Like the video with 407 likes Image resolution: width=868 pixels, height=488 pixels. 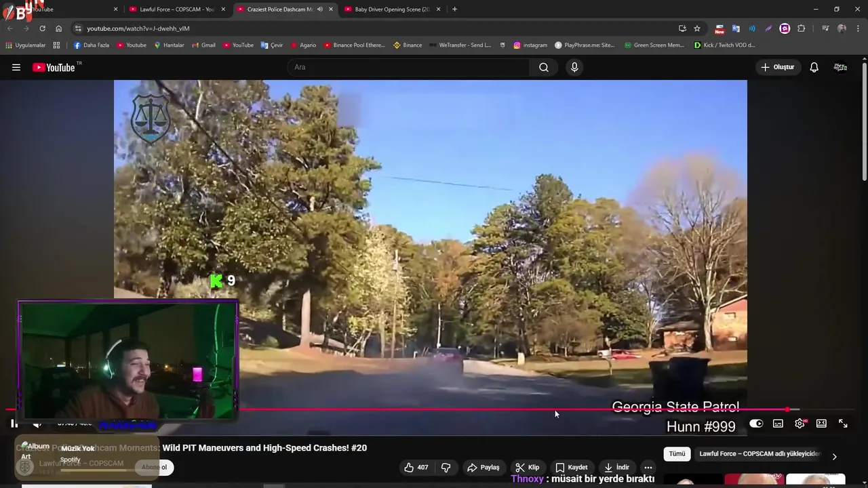(x=416, y=467)
